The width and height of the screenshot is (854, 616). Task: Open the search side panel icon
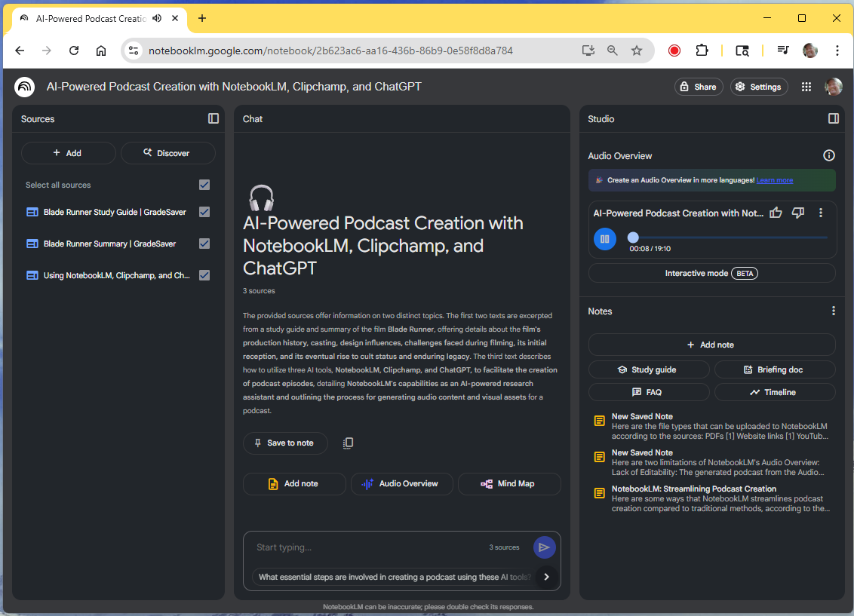742,51
